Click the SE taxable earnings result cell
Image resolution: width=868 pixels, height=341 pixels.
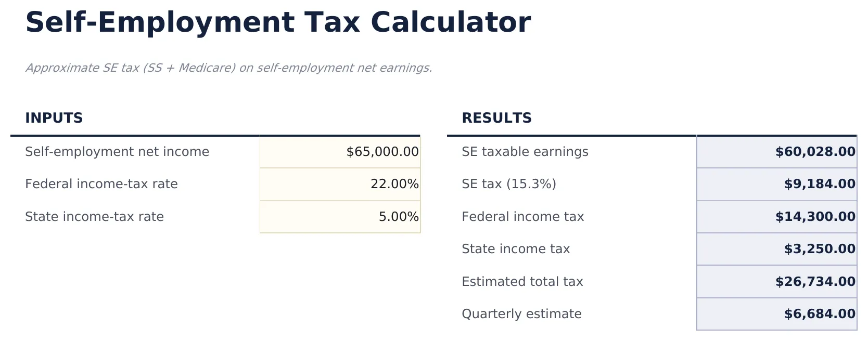777,152
